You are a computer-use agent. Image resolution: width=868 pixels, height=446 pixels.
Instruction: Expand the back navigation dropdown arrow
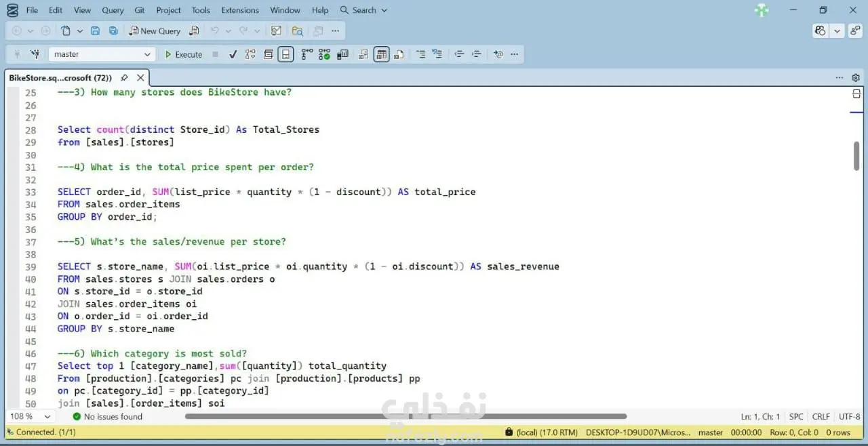point(30,31)
